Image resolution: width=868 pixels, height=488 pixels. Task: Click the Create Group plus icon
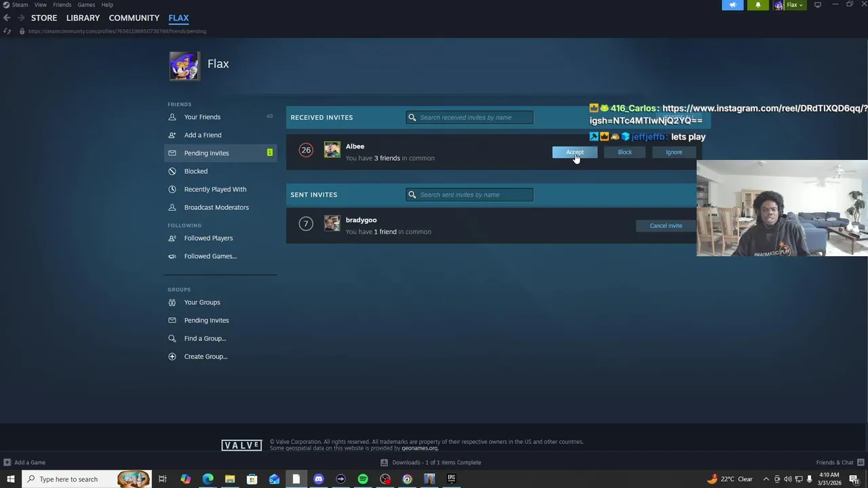pyautogui.click(x=172, y=357)
